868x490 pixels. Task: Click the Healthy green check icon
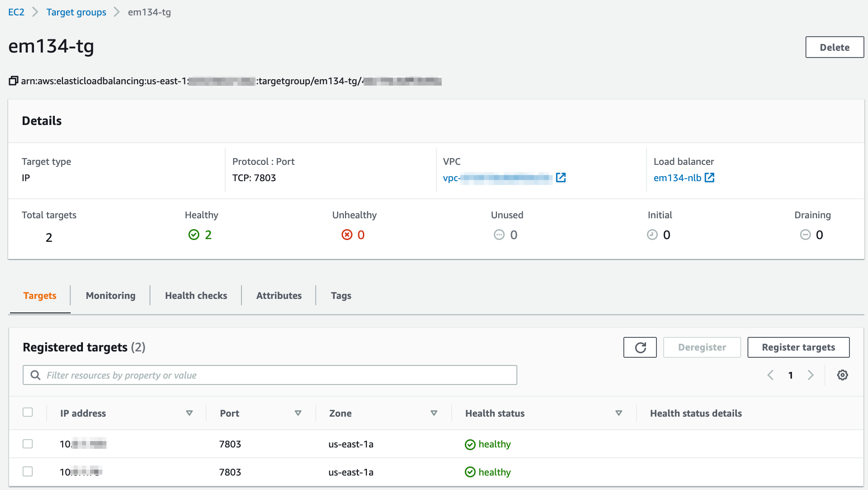coord(194,235)
